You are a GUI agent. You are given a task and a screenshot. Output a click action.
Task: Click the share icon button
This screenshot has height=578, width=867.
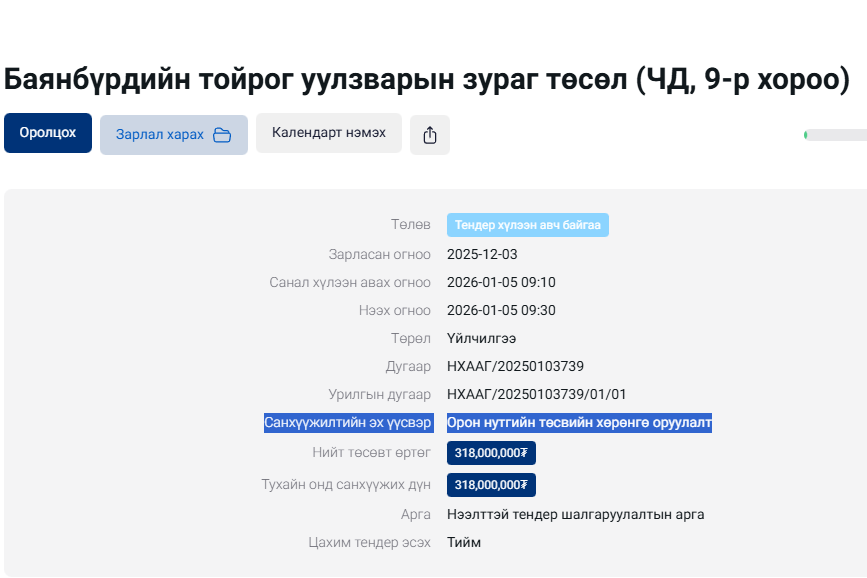click(x=430, y=135)
